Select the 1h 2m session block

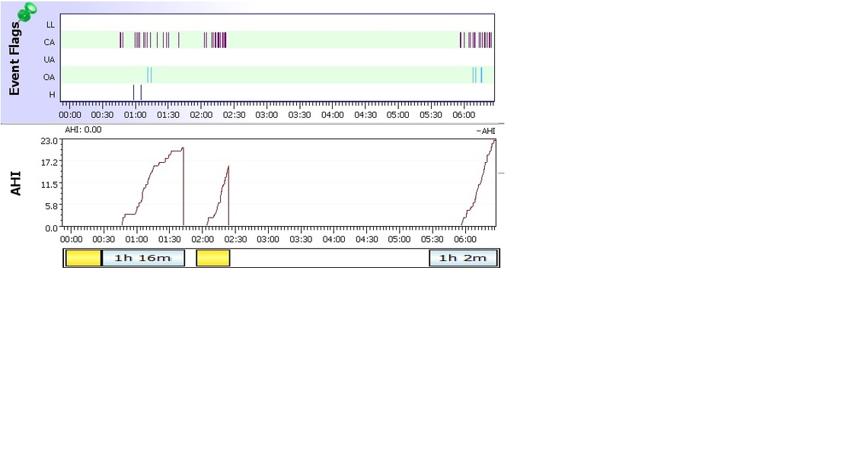[x=463, y=258]
